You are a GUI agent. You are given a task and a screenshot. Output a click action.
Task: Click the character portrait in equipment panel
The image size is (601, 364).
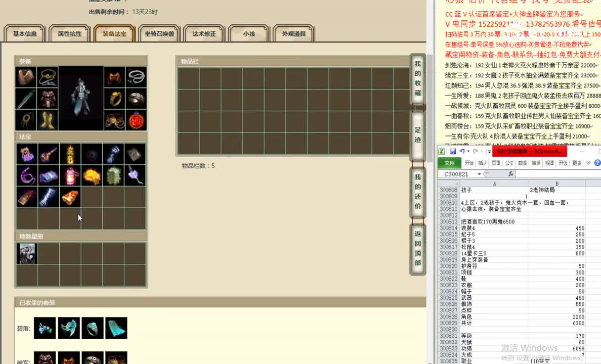coord(81,99)
